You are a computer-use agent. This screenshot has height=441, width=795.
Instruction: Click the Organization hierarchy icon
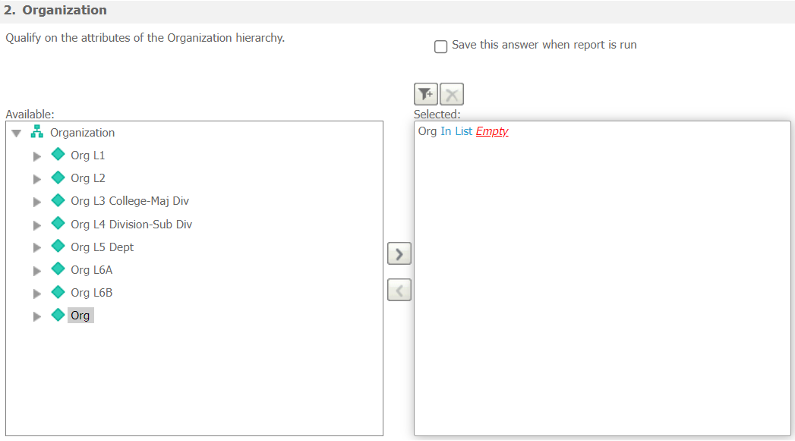(x=37, y=132)
